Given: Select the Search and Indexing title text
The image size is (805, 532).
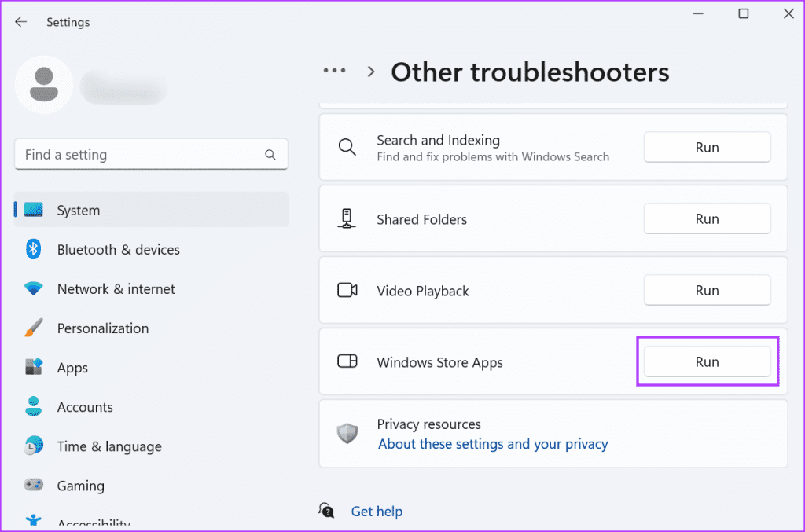Looking at the screenshot, I should pyautogui.click(x=438, y=140).
